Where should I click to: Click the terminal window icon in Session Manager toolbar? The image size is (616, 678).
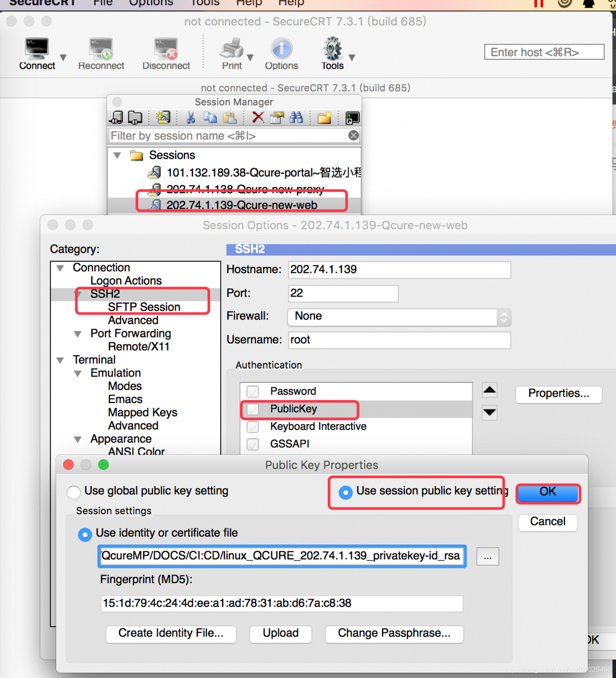pyautogui.click(x=352, y=118)
